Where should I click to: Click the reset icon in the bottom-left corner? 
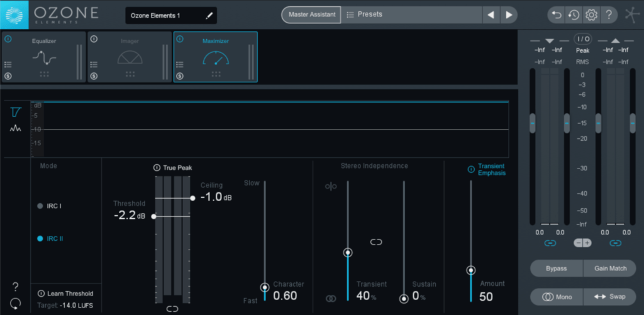15,303
